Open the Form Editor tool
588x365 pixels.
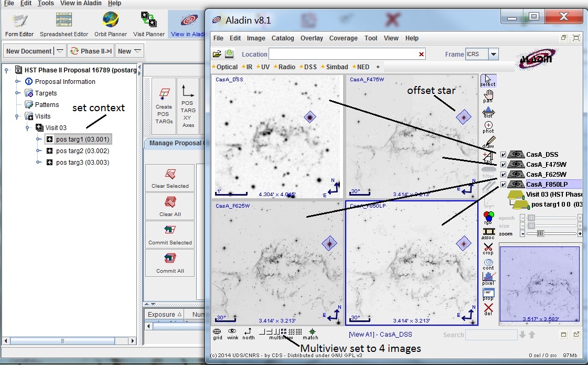pos(19,25)
